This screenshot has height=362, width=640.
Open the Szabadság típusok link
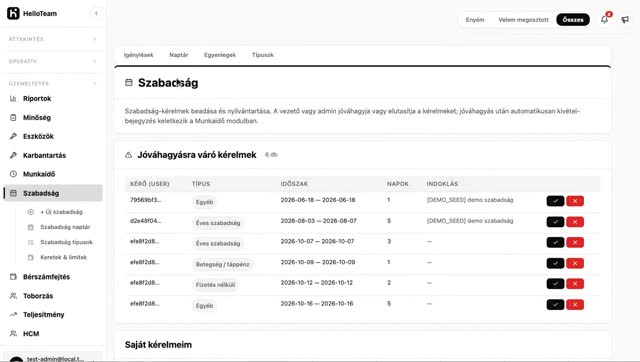click(x=67, y=242)
